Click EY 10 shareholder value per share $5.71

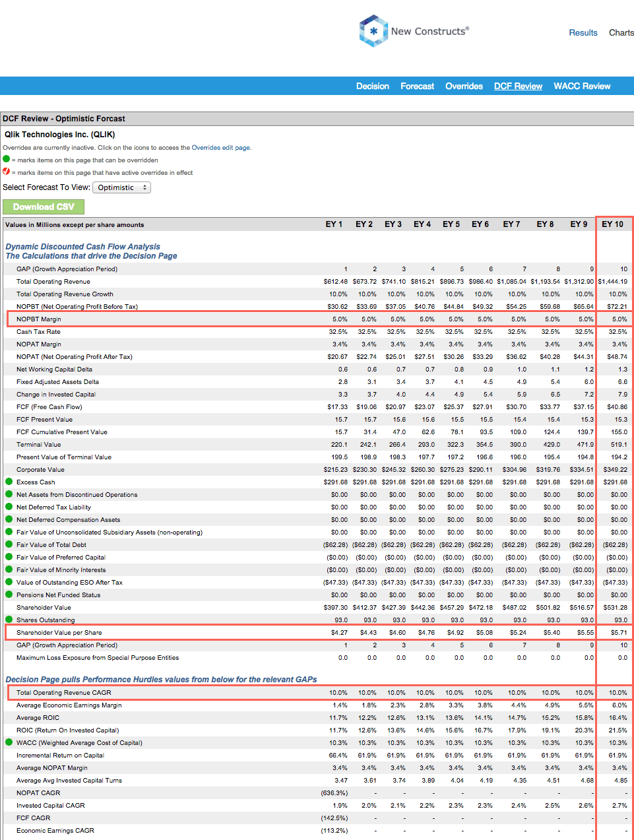click(619, 633)
